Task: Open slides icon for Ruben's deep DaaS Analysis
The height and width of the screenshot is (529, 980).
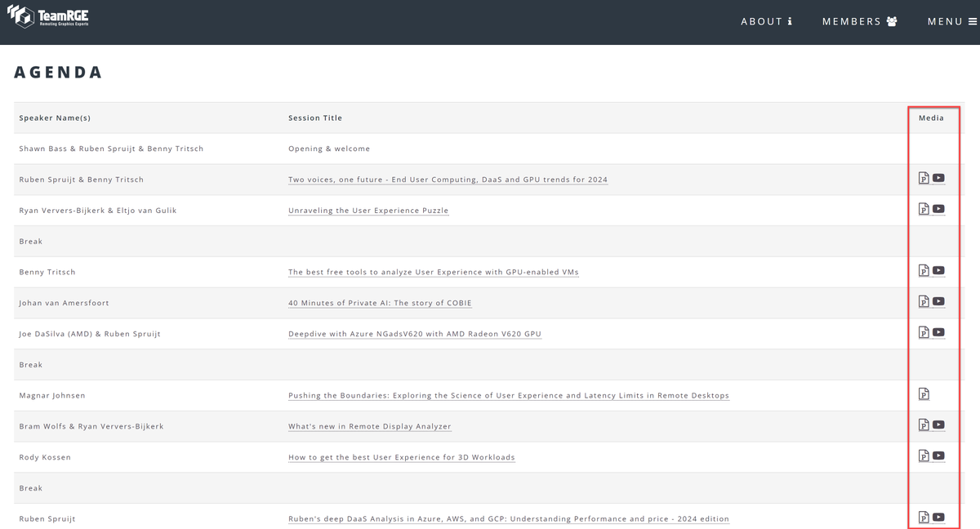Action: tap(924, 518)
